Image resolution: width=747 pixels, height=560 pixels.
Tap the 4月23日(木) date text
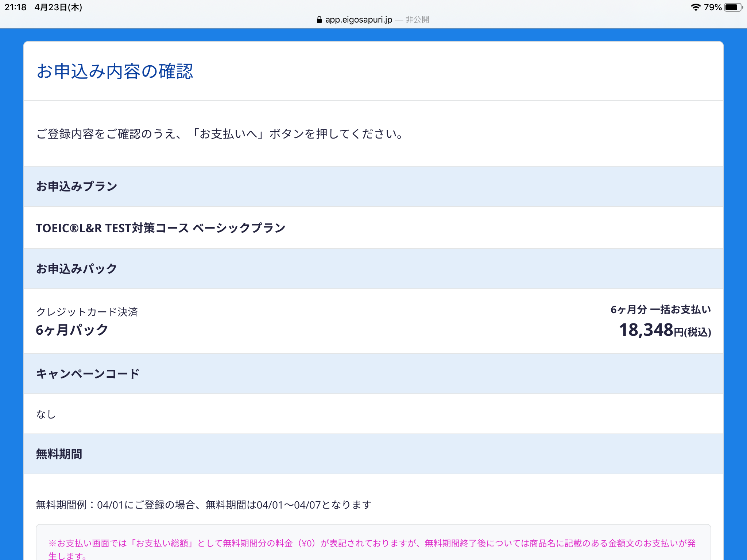point(58,7)
